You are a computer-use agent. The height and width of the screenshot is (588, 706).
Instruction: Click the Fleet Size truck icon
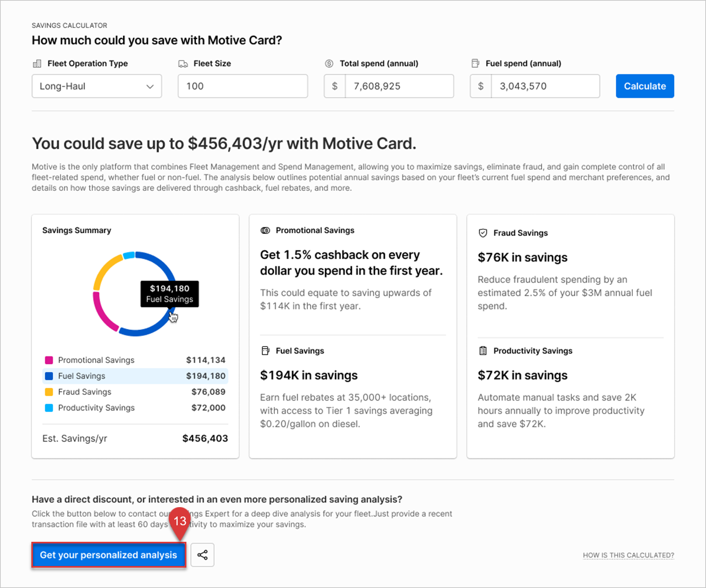coord(183,64)
